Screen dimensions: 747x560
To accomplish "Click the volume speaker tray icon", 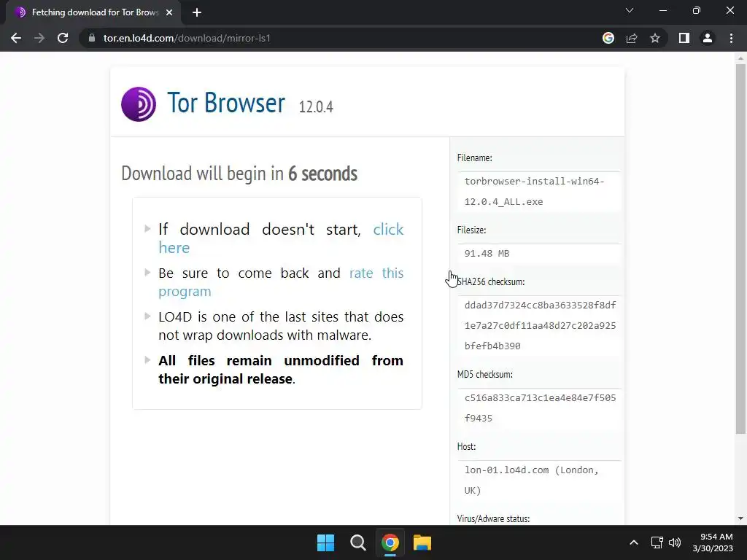I will tap(675, 542).
